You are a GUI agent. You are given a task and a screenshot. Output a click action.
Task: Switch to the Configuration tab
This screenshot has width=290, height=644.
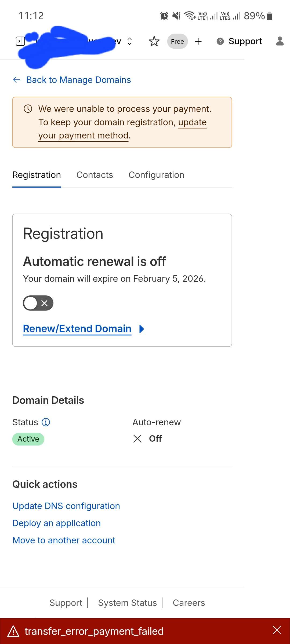pos(156,175)
